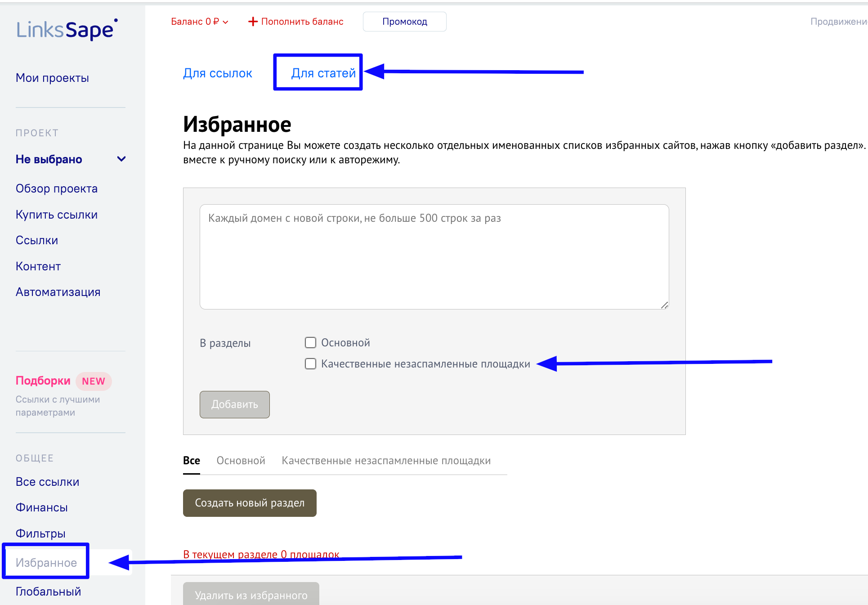Collapse the project dropdown chevron

coord(121,159)
